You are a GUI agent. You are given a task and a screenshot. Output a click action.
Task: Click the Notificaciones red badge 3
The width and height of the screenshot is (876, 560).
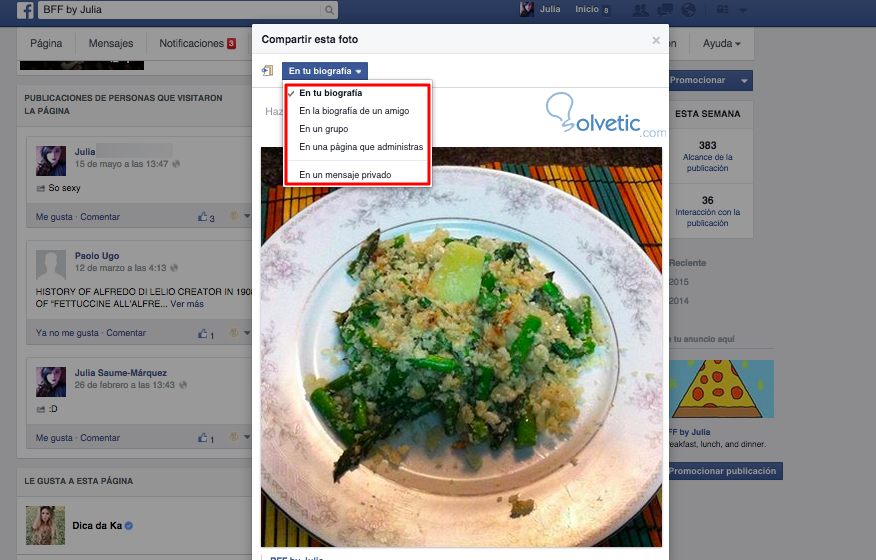[x=231, y=43]
